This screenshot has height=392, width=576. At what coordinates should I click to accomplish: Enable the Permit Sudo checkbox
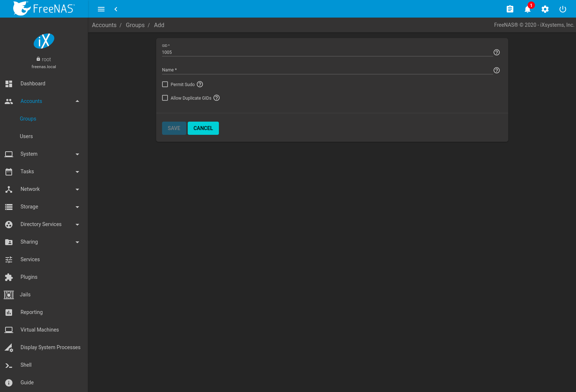(165, 84)
